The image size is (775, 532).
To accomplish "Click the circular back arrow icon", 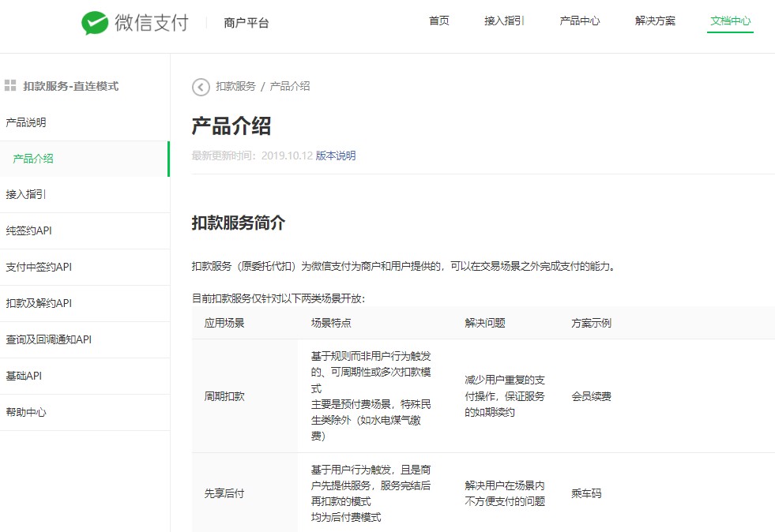I will (201, 87).
